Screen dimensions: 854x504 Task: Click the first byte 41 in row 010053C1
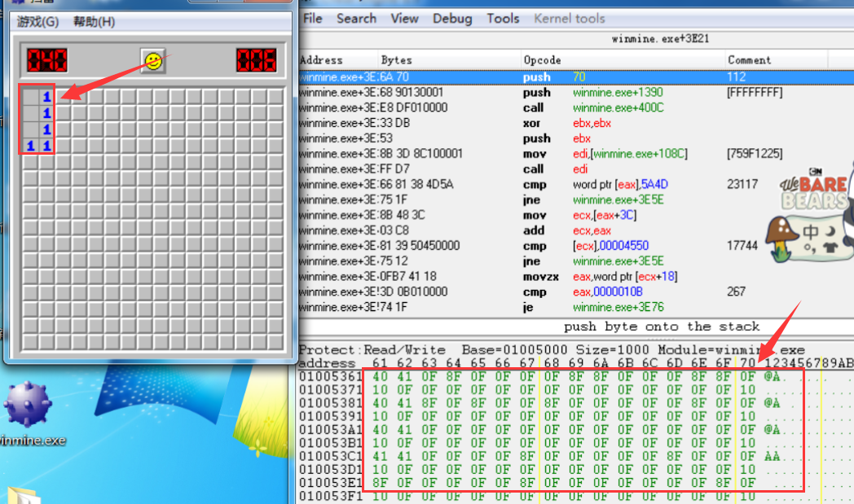[381, 456]
